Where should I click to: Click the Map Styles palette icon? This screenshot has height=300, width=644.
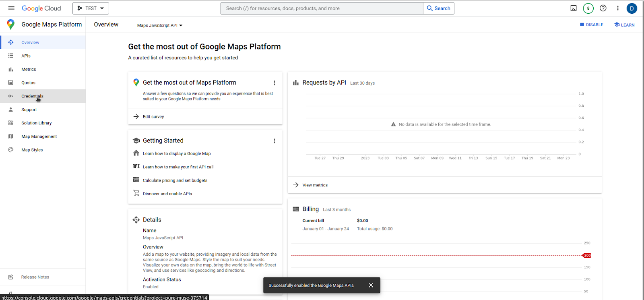11,150
